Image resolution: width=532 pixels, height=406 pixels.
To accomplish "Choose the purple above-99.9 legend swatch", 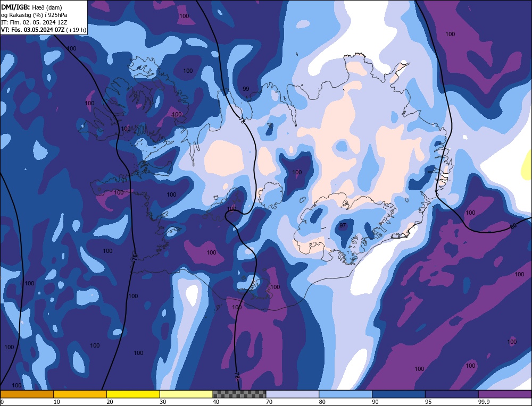I will tap(505, 394).
